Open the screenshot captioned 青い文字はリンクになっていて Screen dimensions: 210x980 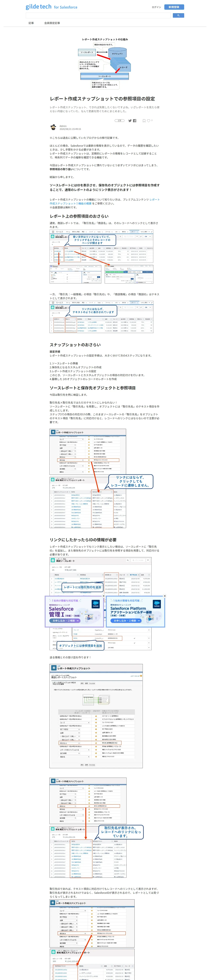(x=101, y=256)
